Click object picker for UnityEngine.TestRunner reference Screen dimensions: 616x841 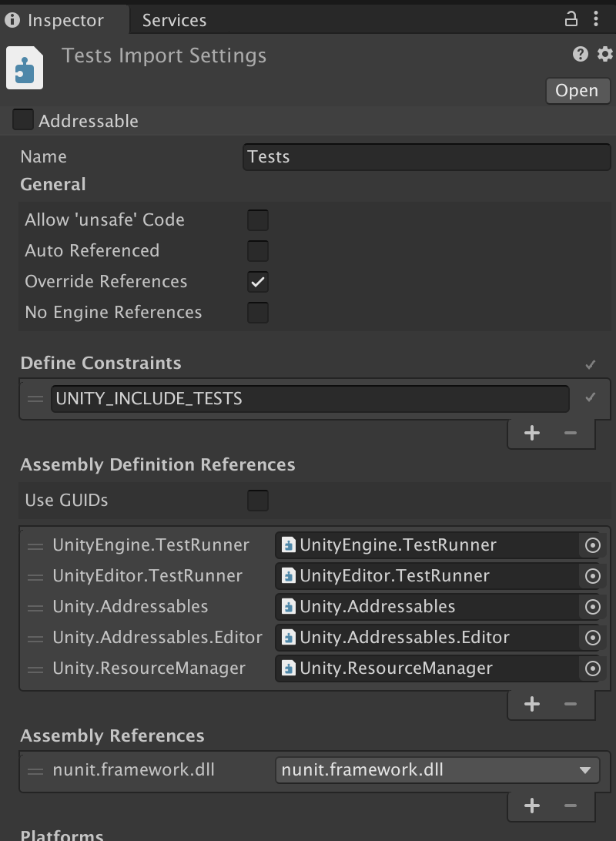point(592,545)
